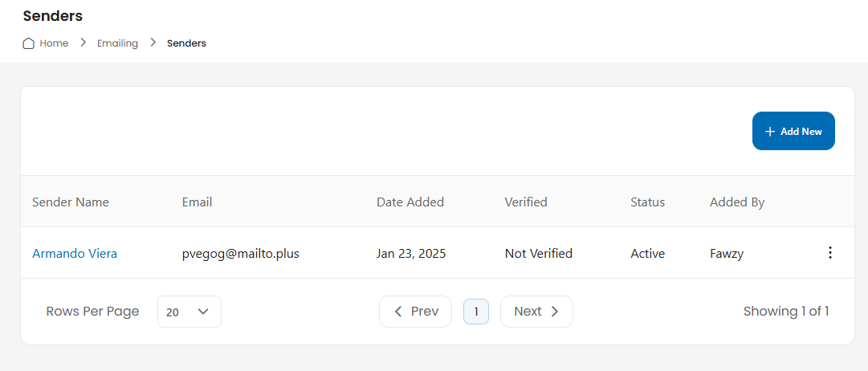
Task: Go to the Prev page
Action: point(415,312)
